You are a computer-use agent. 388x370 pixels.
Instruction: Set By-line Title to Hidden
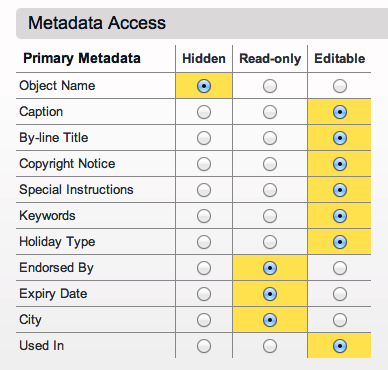click(204, 138)
